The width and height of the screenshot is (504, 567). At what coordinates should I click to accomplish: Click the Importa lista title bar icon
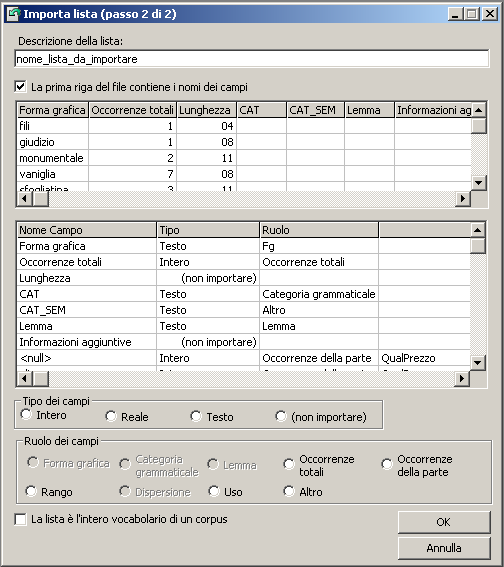14,14
